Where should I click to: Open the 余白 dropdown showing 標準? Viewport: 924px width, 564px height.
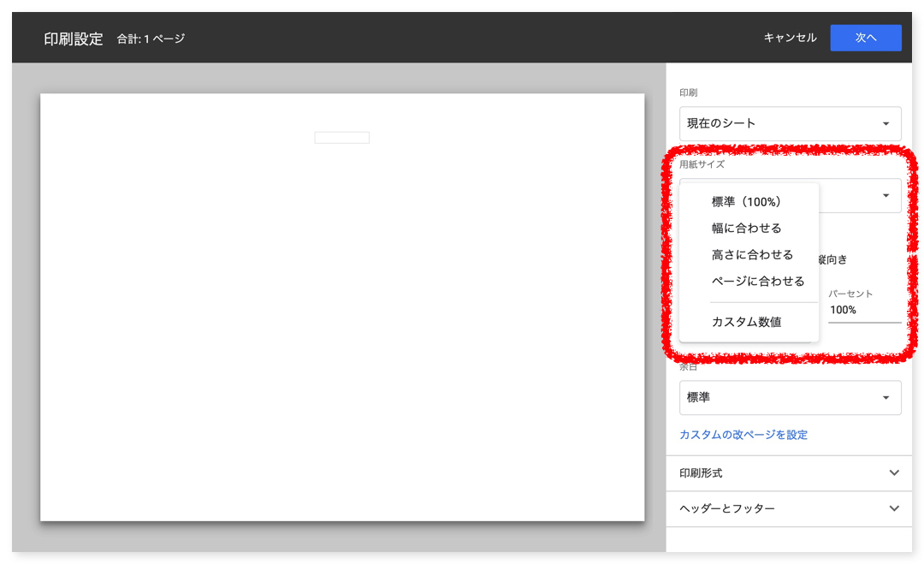click(x=779, y=398)
